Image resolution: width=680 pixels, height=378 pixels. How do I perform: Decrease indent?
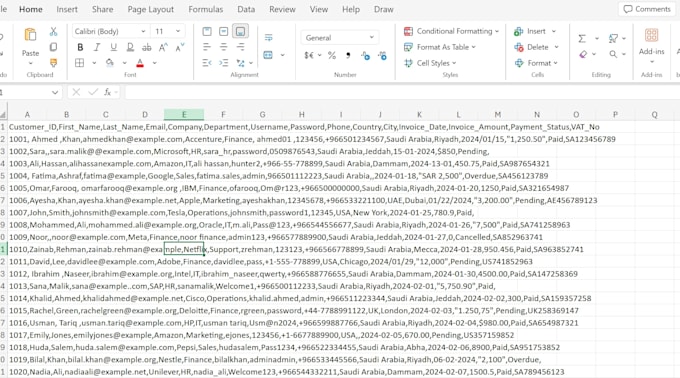(x=207, y=63)
